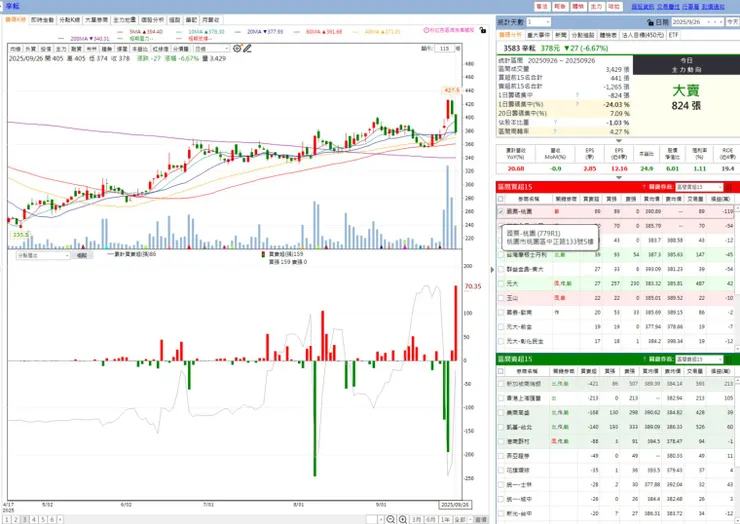Click the lock icon beside 日期
Image resolution: width=740 pixels, height=524 pixels.
650,22
